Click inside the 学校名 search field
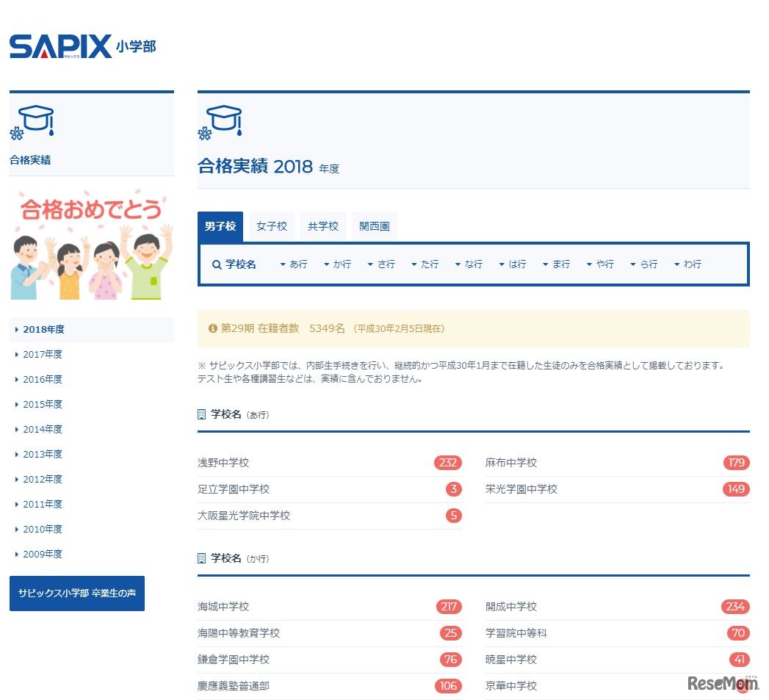The width and height of the screenshot is (769, 700). coord(242,264)
